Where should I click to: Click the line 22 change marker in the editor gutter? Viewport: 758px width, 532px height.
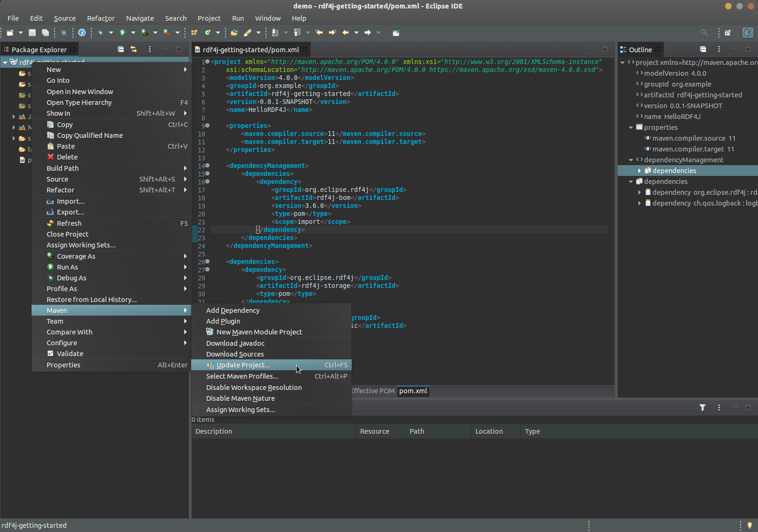196,230
